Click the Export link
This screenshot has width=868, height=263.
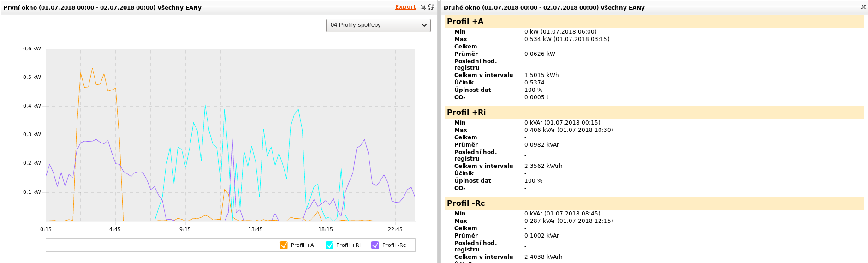[x=405, y=7]
